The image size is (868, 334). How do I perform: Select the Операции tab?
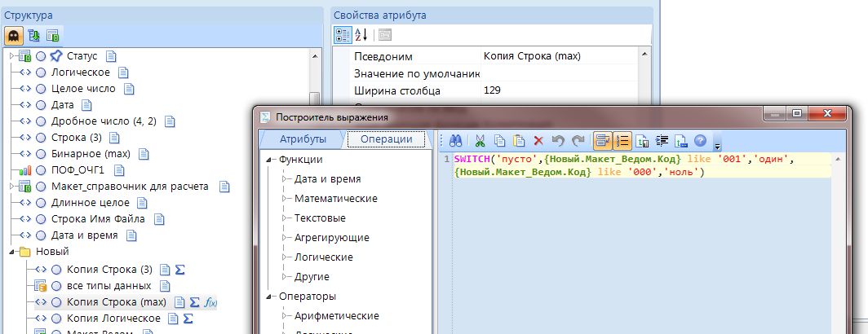tap(386, 139)
